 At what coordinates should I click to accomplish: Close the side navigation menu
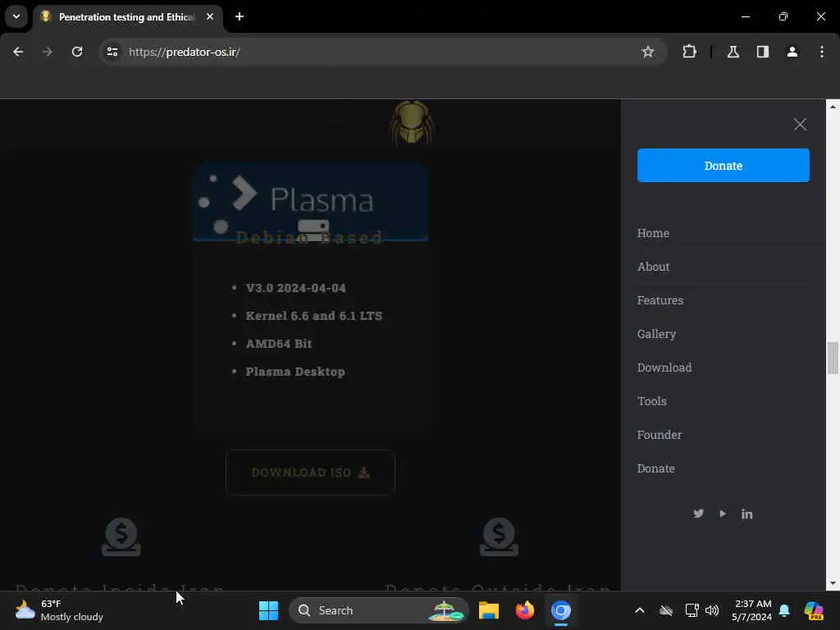coord(800,125)
